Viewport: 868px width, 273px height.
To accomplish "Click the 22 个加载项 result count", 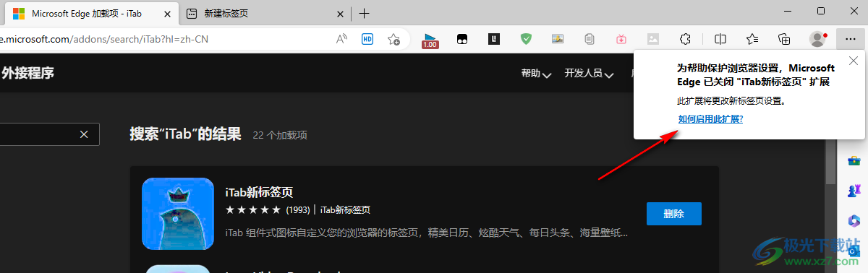I will point(280,135).
